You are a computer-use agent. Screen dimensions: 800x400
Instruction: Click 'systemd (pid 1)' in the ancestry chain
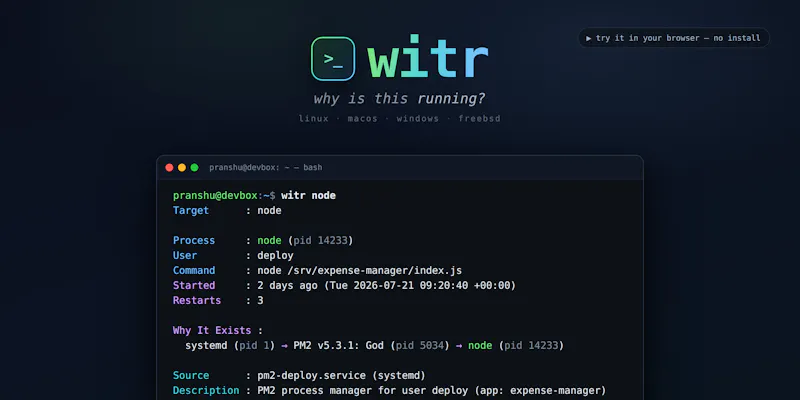point(230,345)
